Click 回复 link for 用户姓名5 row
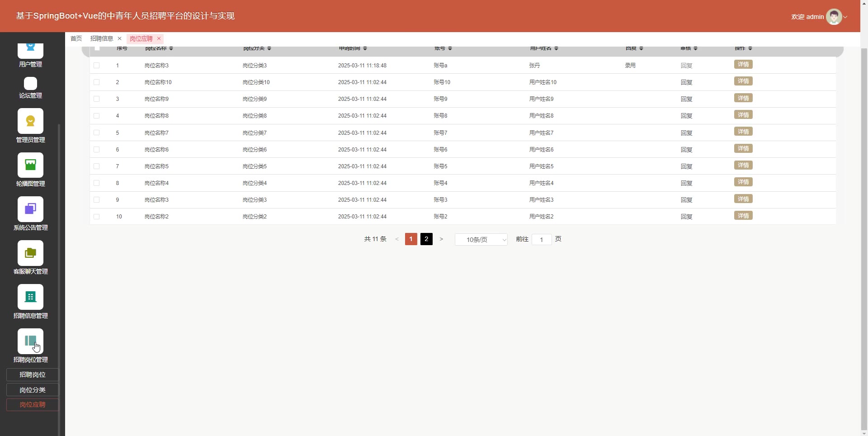The image size is (868, 436). pyautogui.click(x=686, y=166)
